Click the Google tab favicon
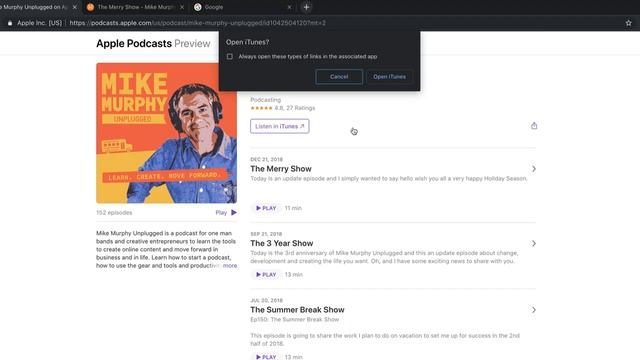Viewport: 640px width, 360px height. 198,7
